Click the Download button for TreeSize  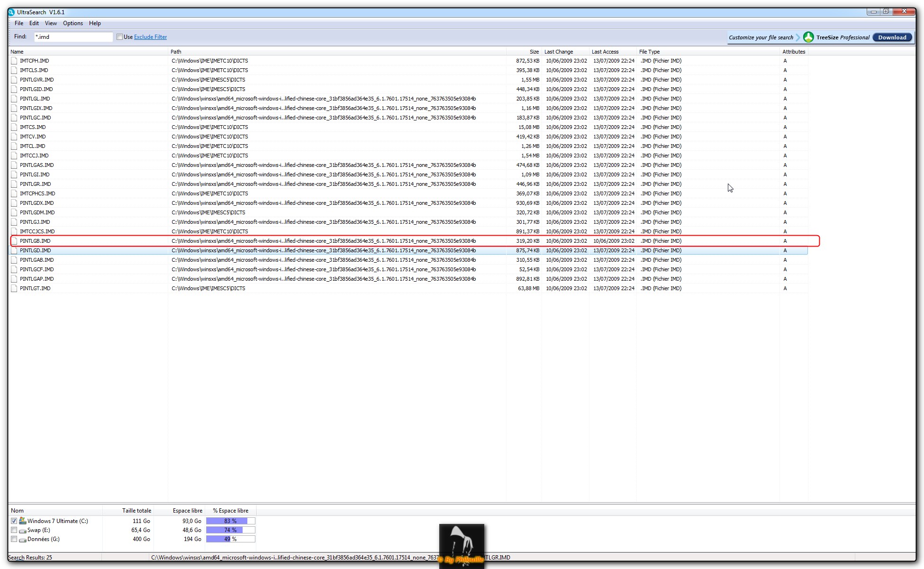click(x=892, y=37)
